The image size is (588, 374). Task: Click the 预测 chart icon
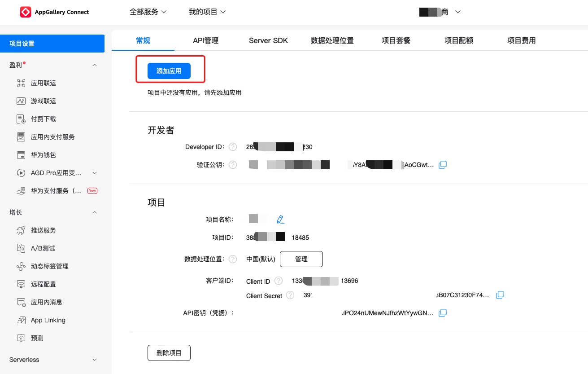(x=21, y=338)
